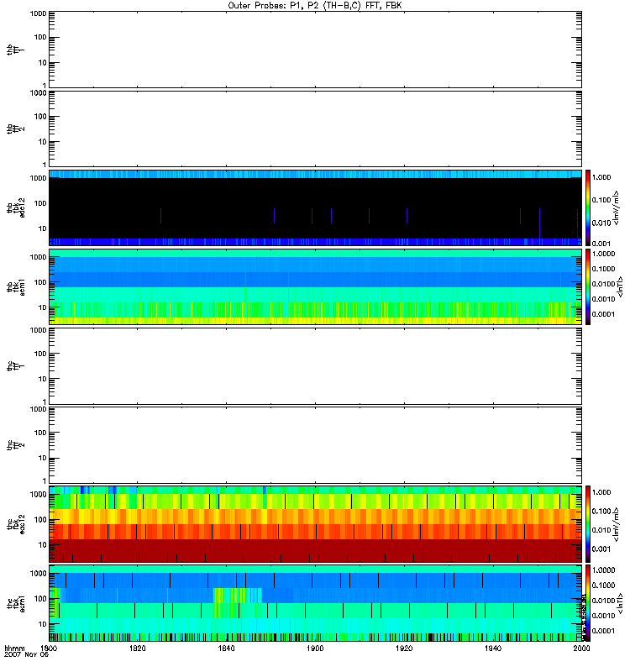Select the 'thc fff 2' panel axis label
Viewport: 630px width, 672px height.
tap(15, 445)
